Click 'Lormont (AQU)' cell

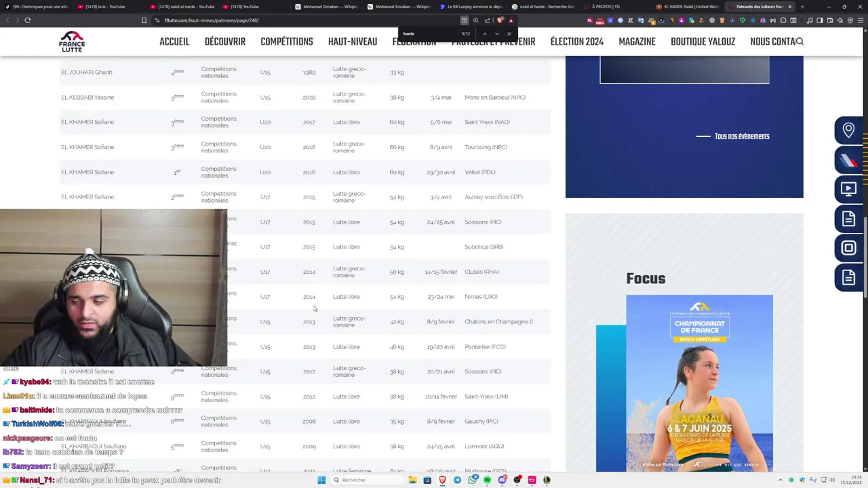click(x=484, y=447)
